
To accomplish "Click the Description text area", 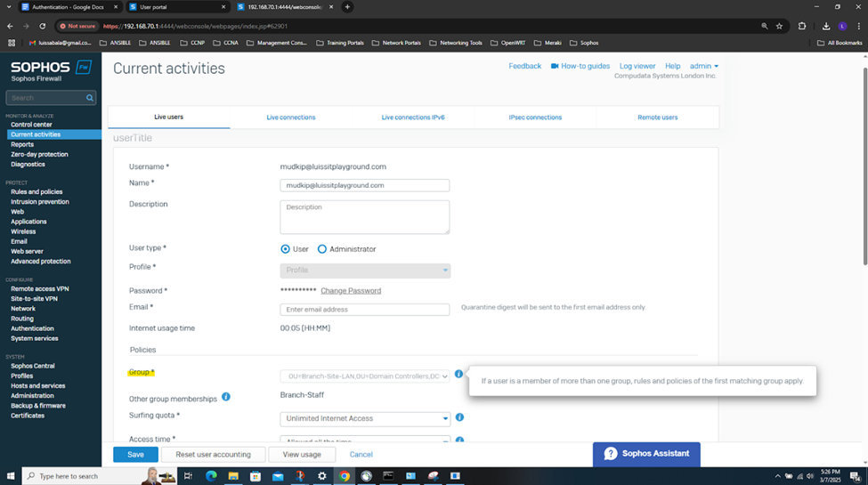I will tap(365, 217).
